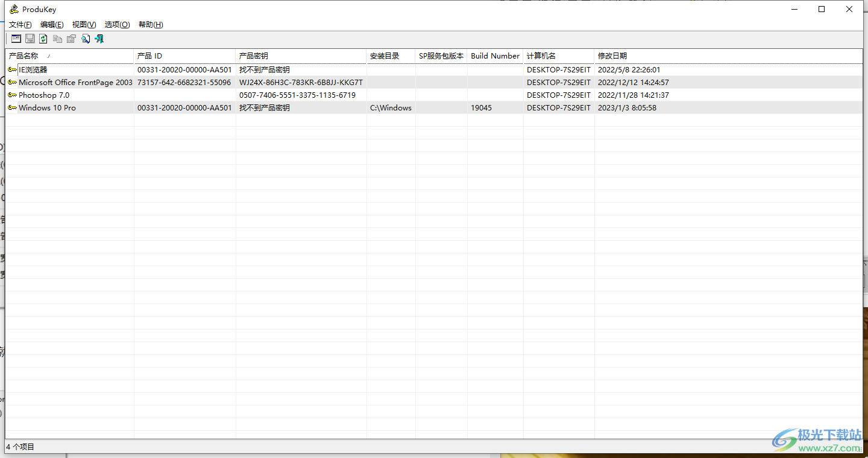Sort by the Build Number column header
The width and height of the screenshot is (868, 458).
pos(495,56)
